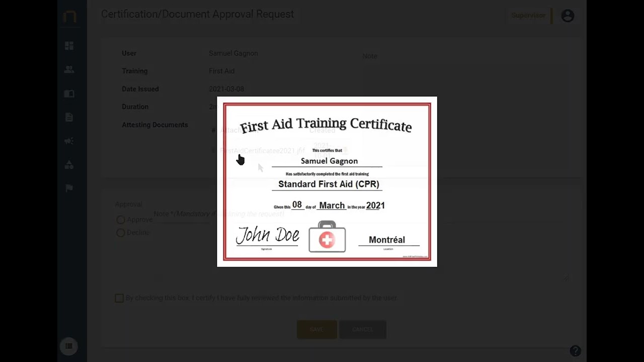Click the Attesting Documents label
644x362 pixels.
tap(155, 125)
